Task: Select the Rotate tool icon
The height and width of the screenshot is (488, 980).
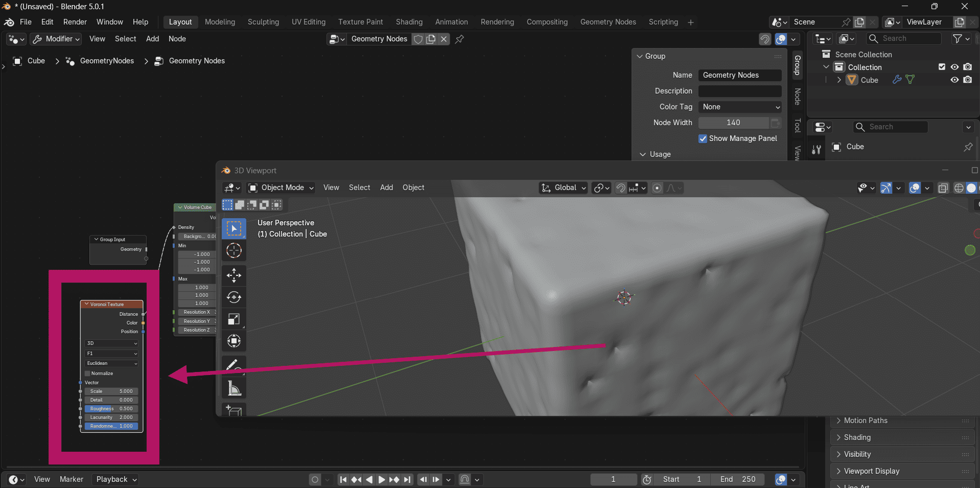Action: [234, 297]
